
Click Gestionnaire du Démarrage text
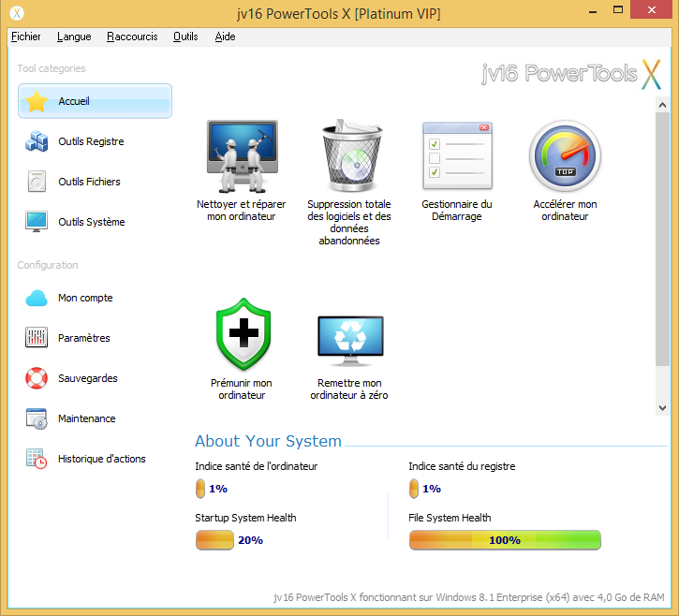(457, 211)
